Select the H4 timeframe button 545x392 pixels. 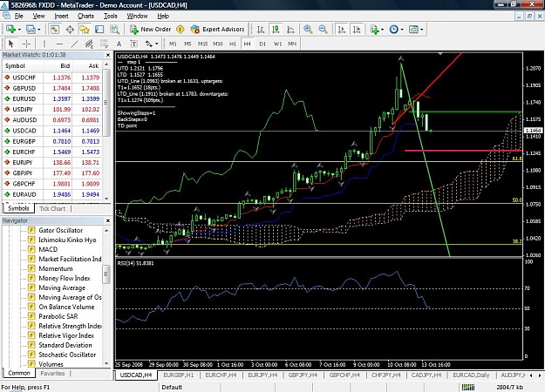[x=247, y=44]
